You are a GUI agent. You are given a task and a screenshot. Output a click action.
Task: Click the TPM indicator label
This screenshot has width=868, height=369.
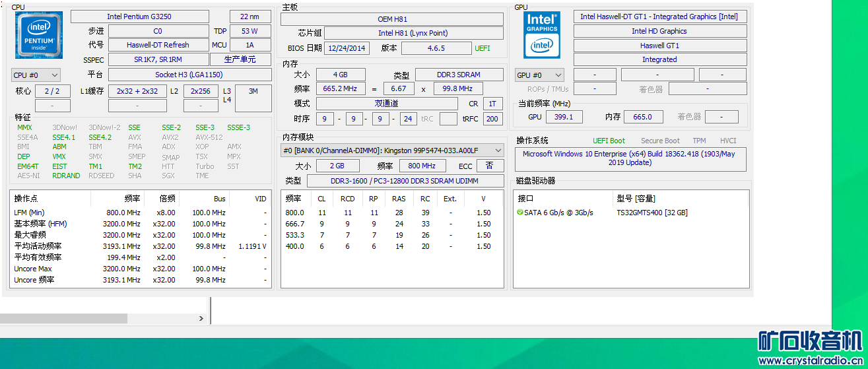[x=699, y=141]
